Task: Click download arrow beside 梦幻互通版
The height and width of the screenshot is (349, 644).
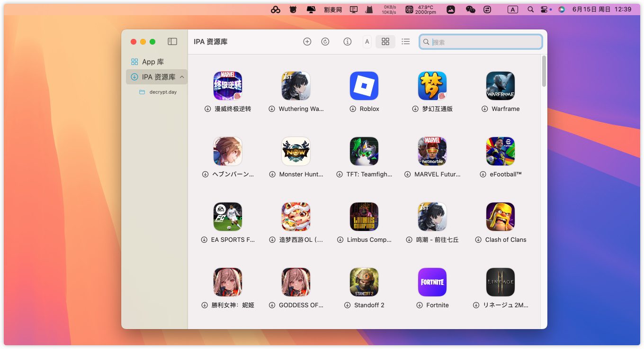Action: (x=415, y=109)
